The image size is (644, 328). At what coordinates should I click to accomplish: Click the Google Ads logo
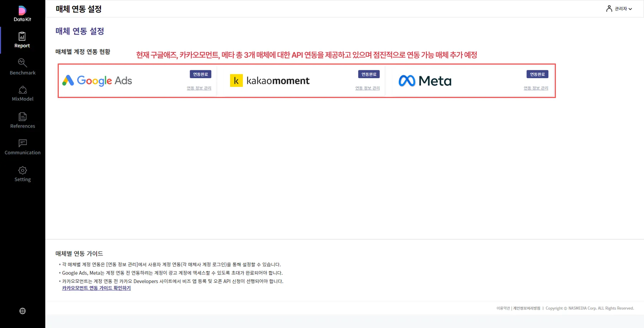click(x=97, y=81)
